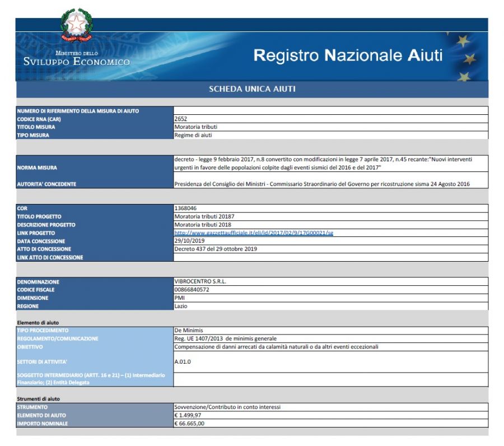Click the 'SOGGETTO INTERMEDIARIO' label
The image size is (504, 446).
click(91, 379)
